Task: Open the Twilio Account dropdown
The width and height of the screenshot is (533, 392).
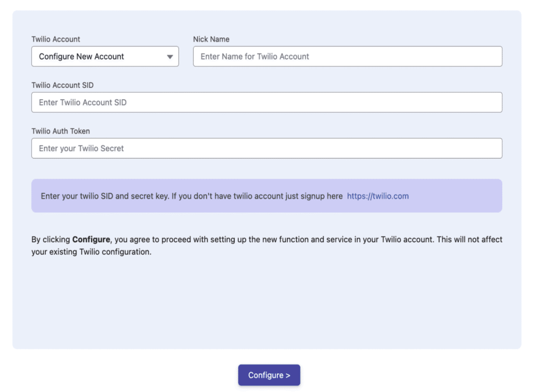Action: point(105,57)
